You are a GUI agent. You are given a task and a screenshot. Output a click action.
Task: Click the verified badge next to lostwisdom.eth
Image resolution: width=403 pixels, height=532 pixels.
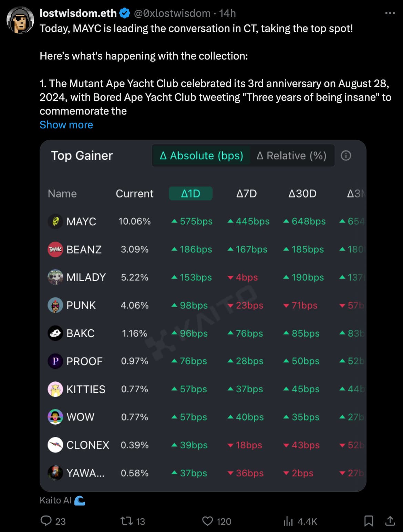[125, 13]
